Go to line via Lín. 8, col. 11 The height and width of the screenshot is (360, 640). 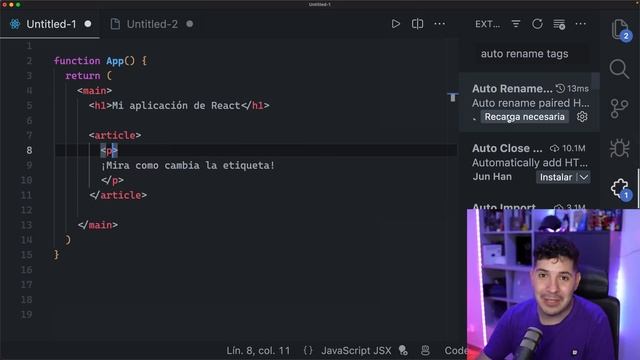pos(258,351)
